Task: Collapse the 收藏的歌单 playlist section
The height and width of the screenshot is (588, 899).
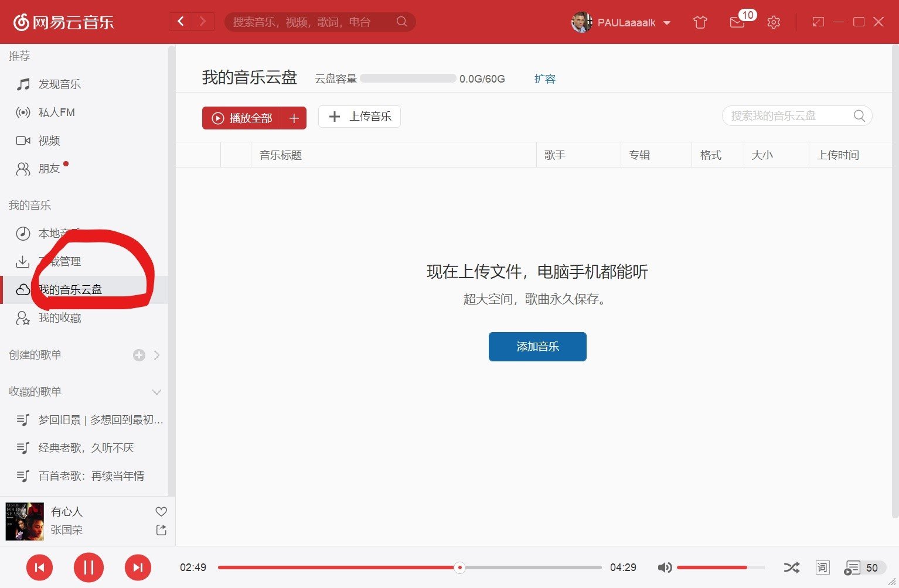Action: [x=156, y=391]
